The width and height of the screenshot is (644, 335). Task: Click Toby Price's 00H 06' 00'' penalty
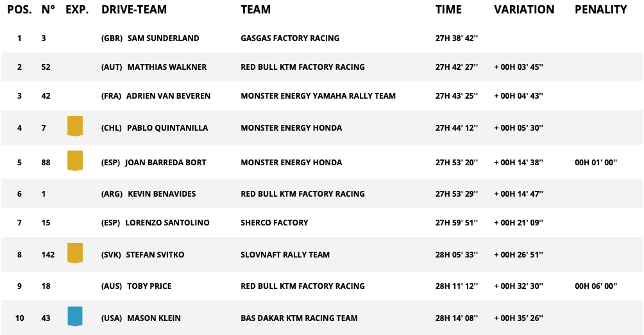coord(595,286)
